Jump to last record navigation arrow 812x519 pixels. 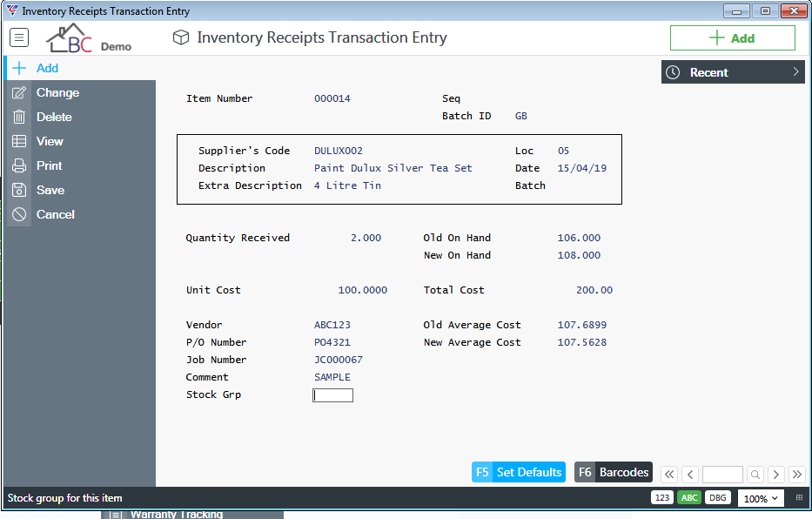797,475
